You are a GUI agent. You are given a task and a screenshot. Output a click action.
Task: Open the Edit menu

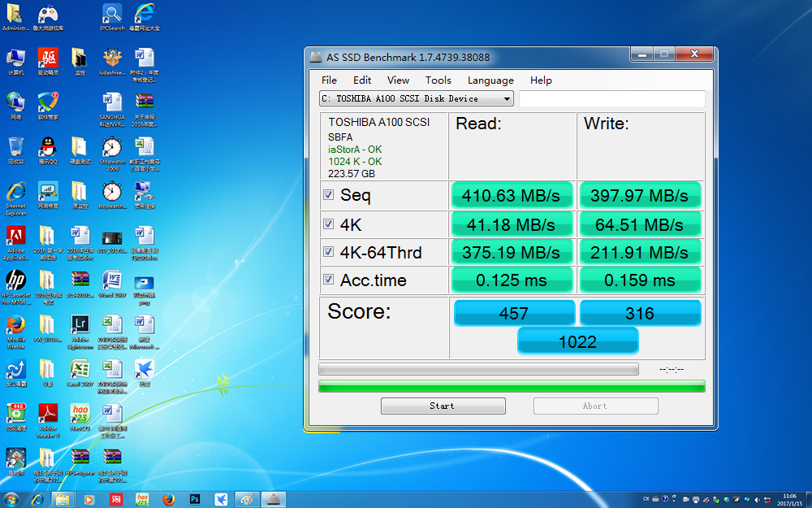click(362, 80)
